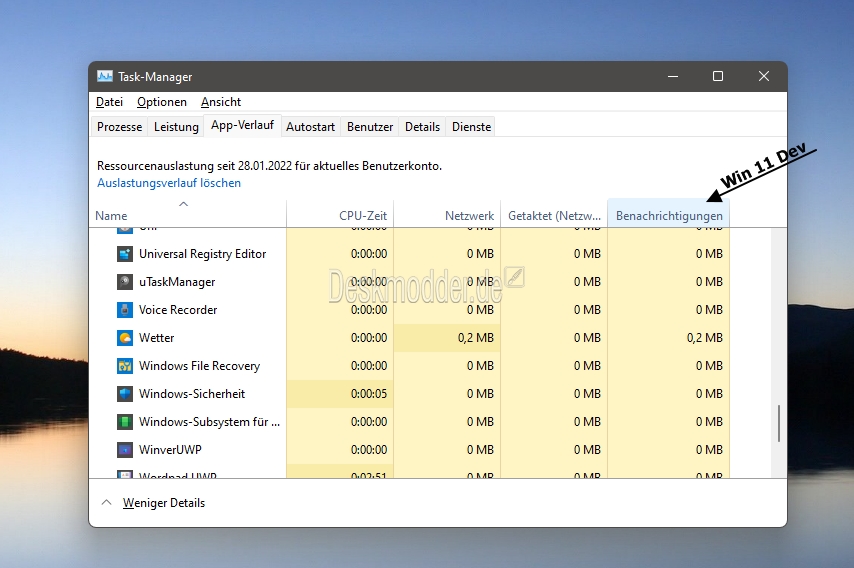Select the WinverUWP row name

click(x=170, y=450)
